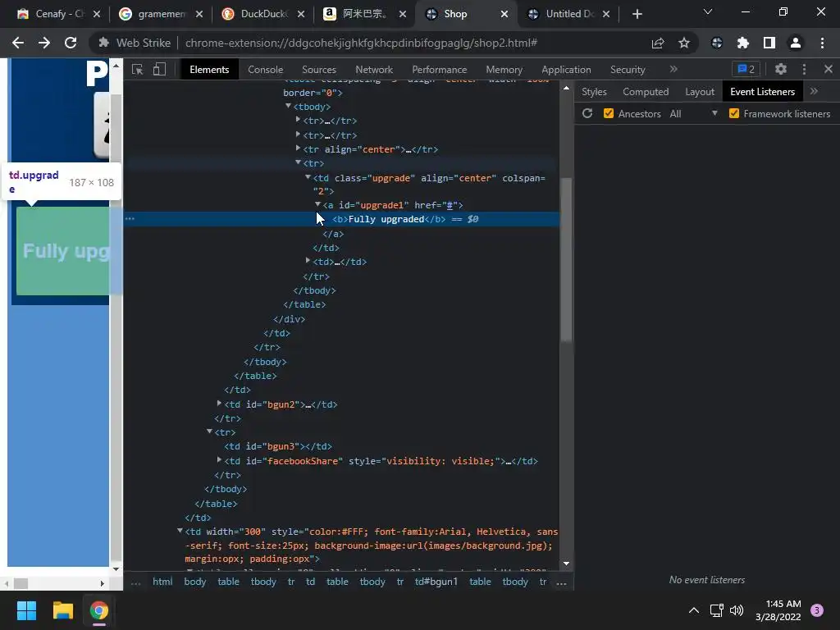Open the Extensions puzzle icon
The image size is (840, 630).
click(x=743, y=43)
